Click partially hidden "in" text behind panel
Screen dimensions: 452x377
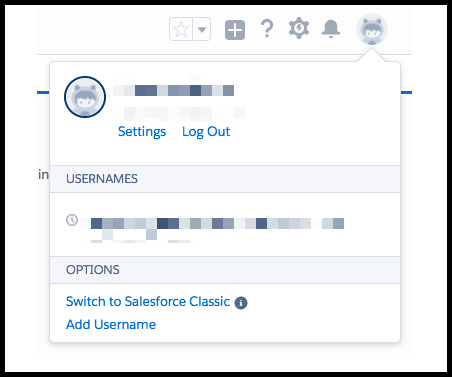[x=43, y=175]
